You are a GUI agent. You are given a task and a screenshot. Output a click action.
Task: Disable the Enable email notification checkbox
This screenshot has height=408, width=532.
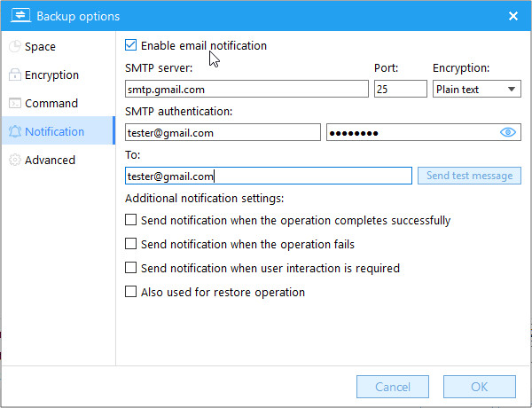131,45
